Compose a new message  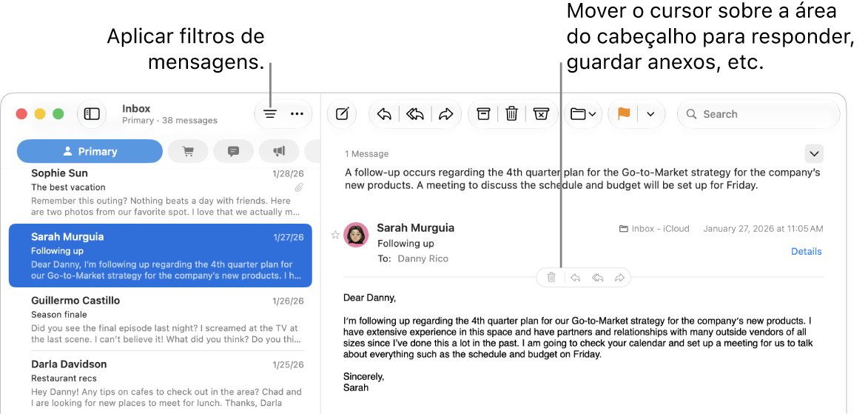(x=343, y=114)
